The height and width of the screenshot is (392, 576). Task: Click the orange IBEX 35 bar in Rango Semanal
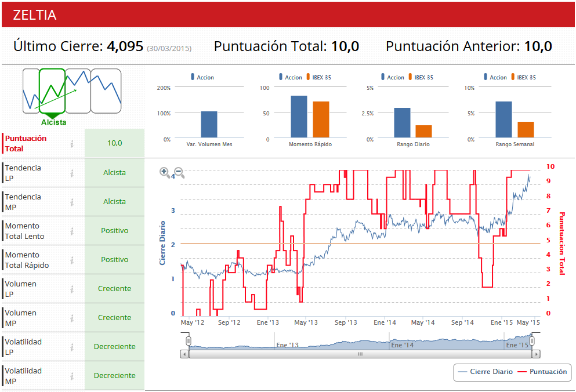pyautogui.click(x=526, y=130)
